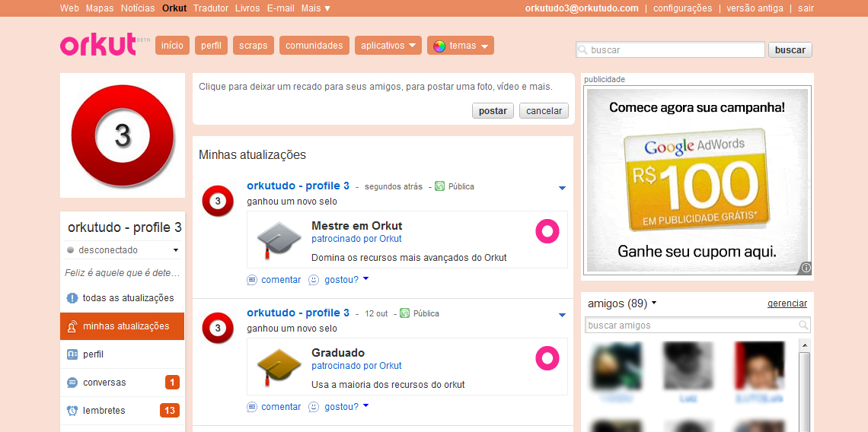Click the todas as atualizações alert icon
868x432 pixels.
(x=72, y=298)
